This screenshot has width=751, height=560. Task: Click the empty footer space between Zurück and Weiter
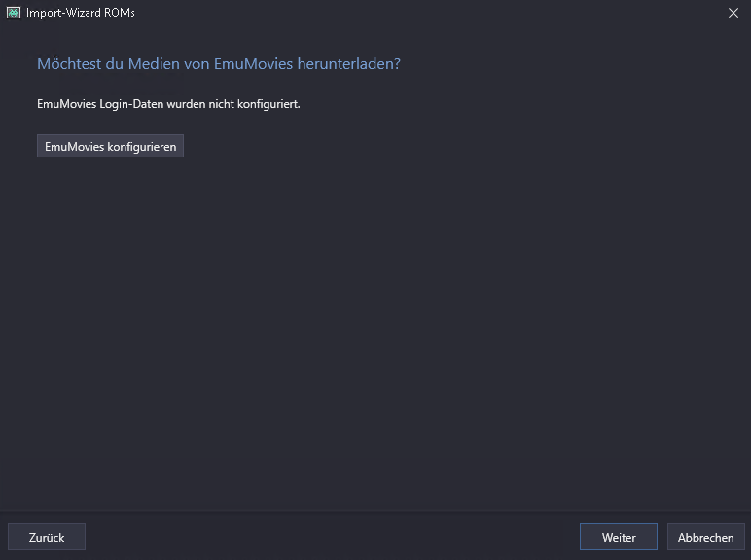(331, 537)
